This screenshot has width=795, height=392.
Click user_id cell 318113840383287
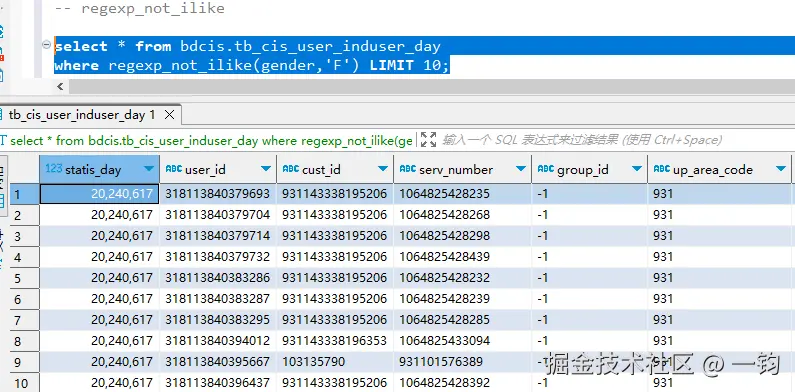pos(218,299)
